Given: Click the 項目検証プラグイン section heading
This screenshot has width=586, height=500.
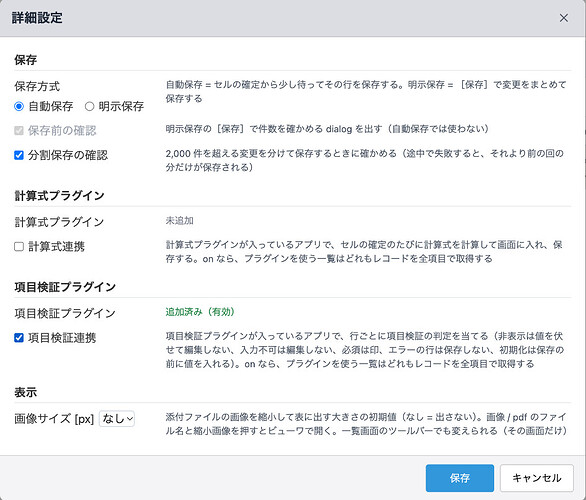Looking at the screenshot, I should pyautogui.click(x=65, y=287).
